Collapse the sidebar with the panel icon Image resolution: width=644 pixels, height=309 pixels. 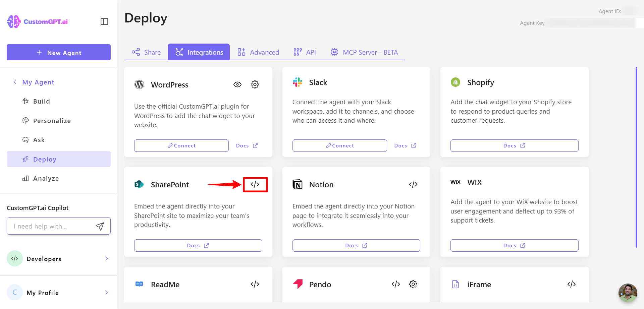[104, 21]
